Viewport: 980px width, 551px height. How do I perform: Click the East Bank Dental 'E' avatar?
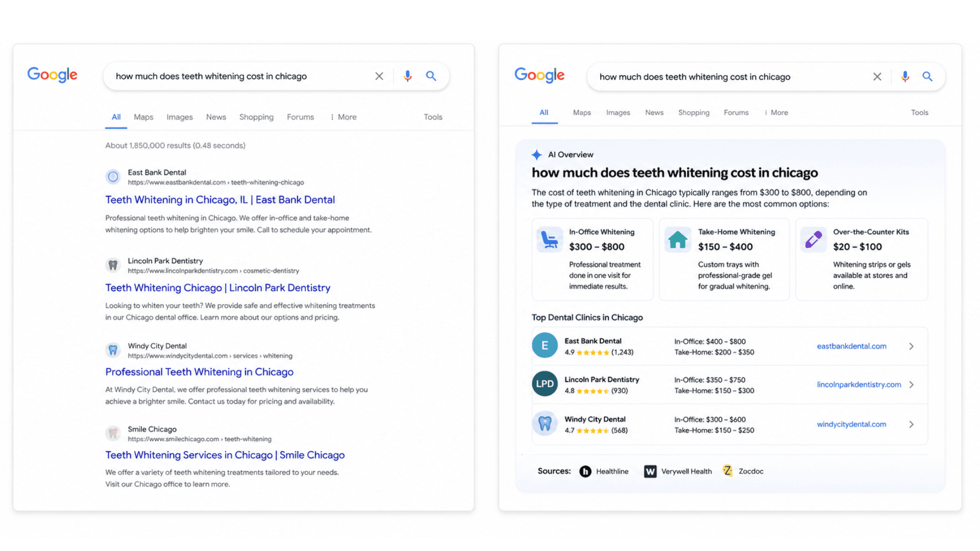pos(545,345)
